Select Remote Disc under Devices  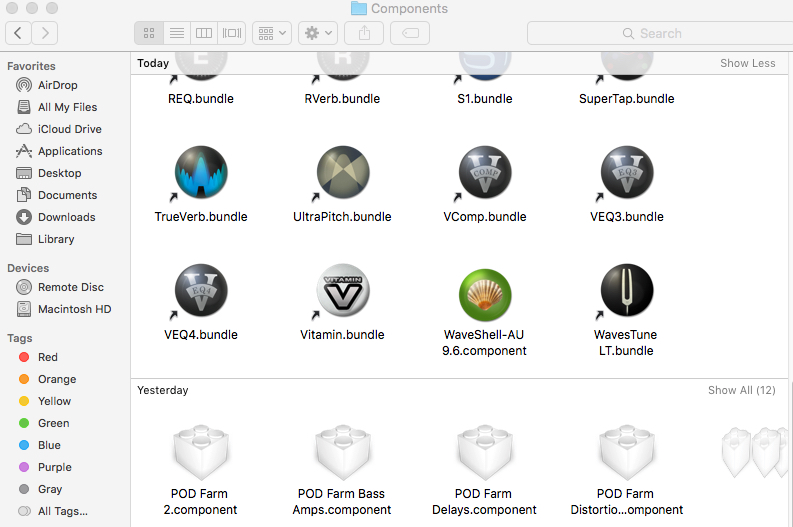(x=60, y=287)
